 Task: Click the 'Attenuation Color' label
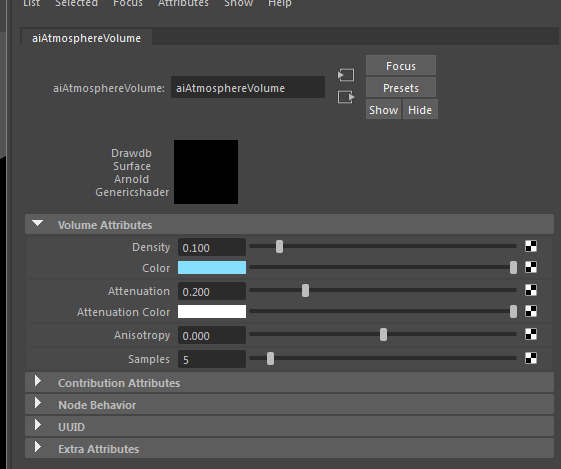coord(123,312)
